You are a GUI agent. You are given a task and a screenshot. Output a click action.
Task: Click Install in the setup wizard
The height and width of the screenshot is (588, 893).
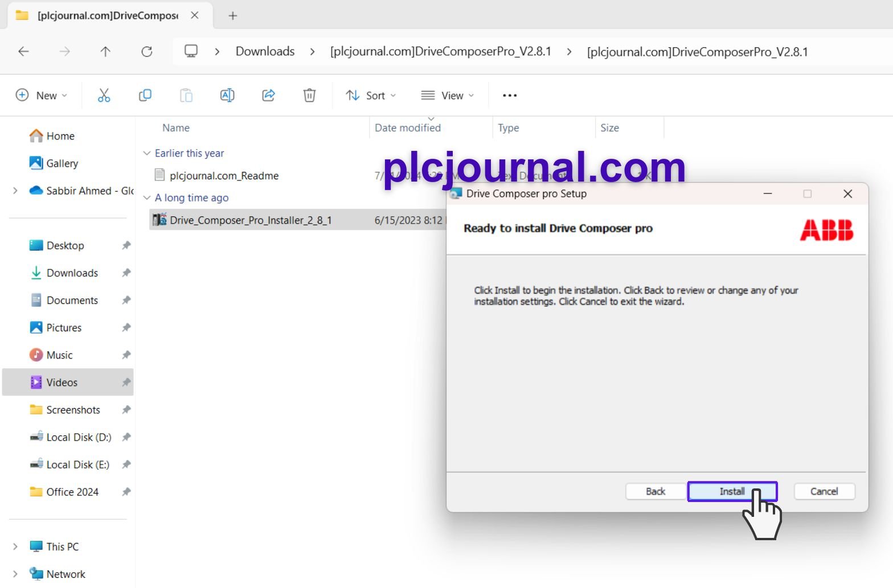point(732,491)
